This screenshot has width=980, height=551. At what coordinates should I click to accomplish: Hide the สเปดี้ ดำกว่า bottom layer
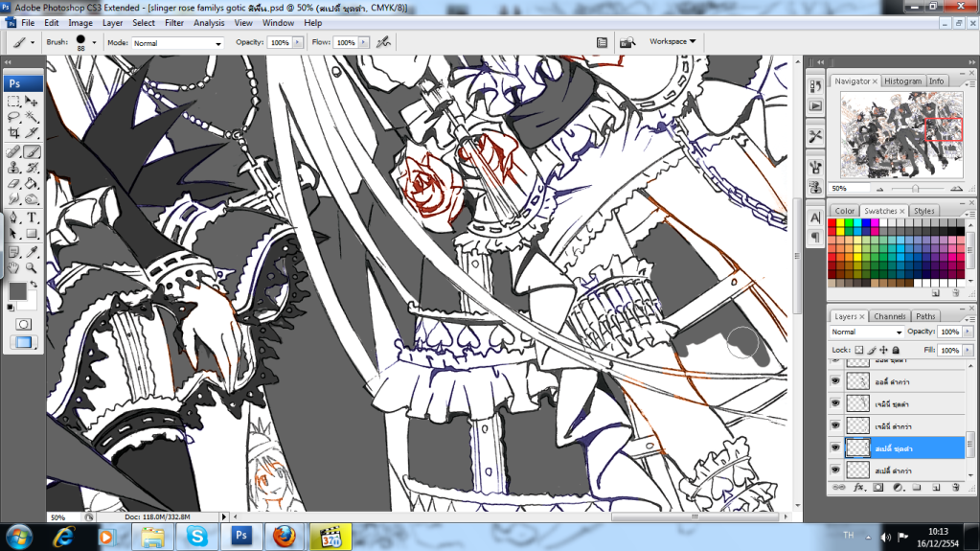[x=835, y=470]
